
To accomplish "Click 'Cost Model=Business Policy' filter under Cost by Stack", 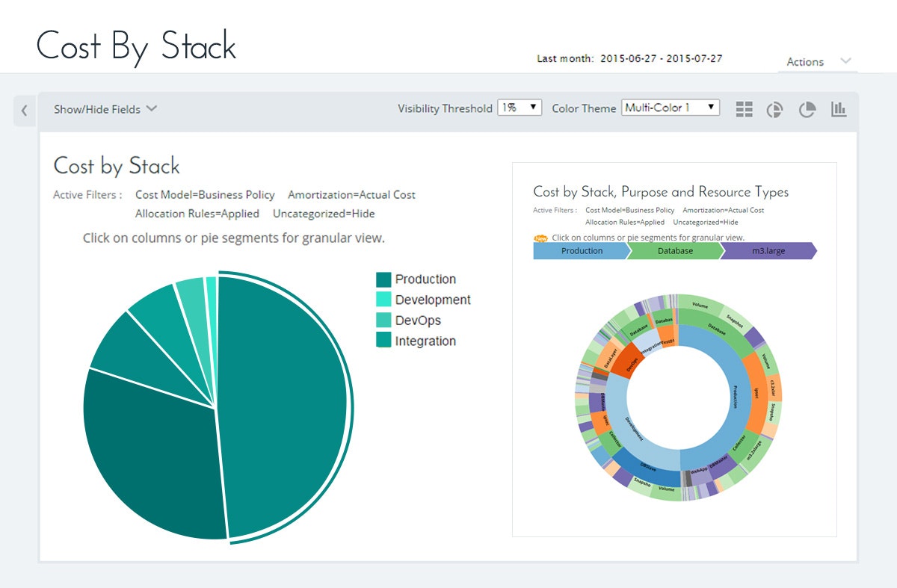I will click(x=205, y=195).
